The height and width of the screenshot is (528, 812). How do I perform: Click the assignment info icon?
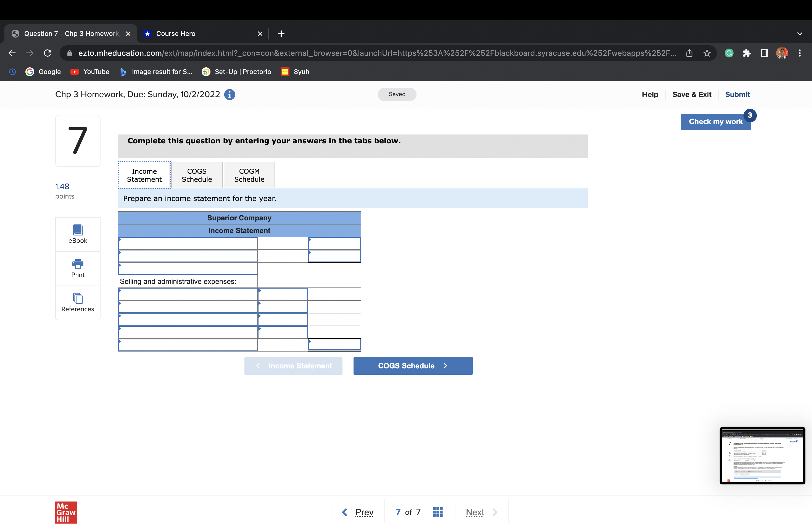coord(230,94)
